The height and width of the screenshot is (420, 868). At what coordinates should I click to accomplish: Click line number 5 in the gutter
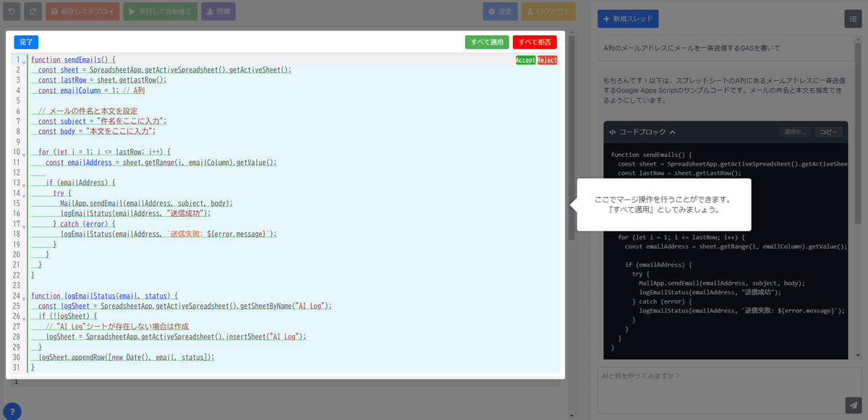click(17, 101)
